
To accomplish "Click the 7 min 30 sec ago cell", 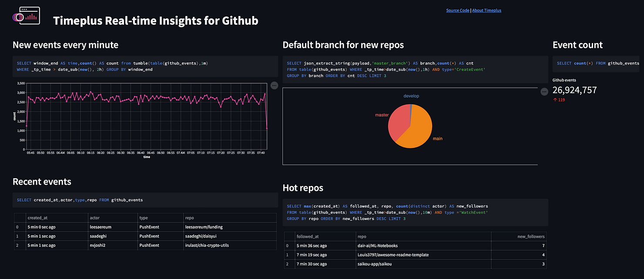I will pyautogui.click(x=325, y=264).
